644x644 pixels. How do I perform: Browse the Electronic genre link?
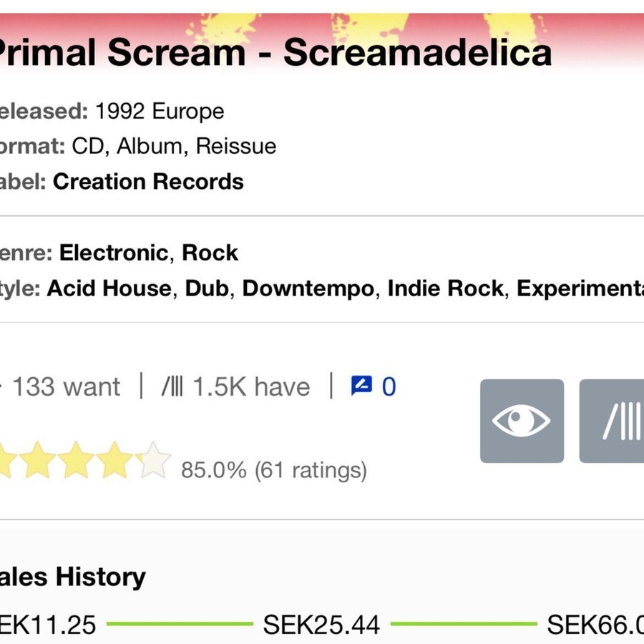coord(114,253)
